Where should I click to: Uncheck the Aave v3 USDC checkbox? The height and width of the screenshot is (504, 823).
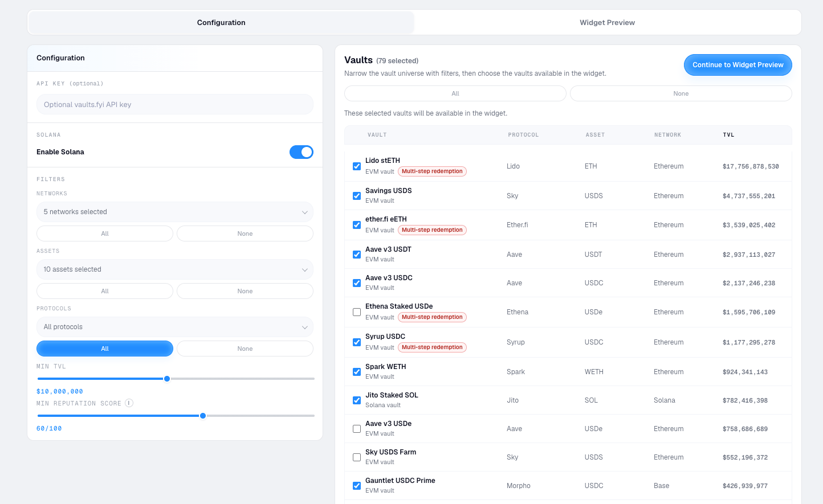point(357,283)
